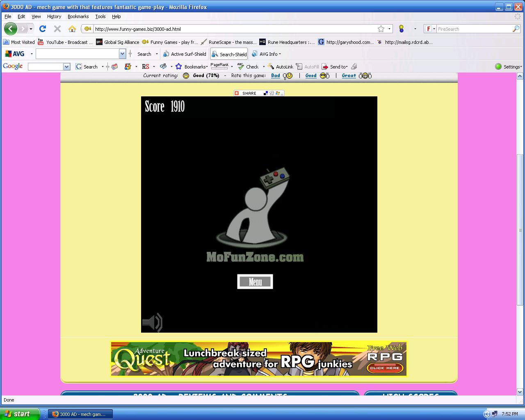
Task: Open the AVG search box dropdown arrow
Action: coord(122,54)
